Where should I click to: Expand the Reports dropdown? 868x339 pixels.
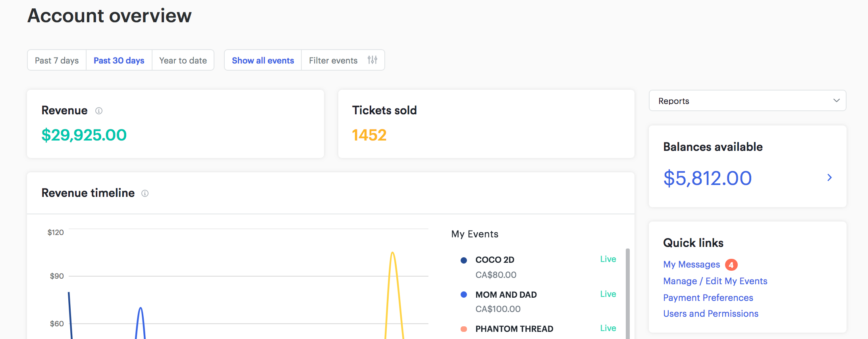(x=747, y=101)
